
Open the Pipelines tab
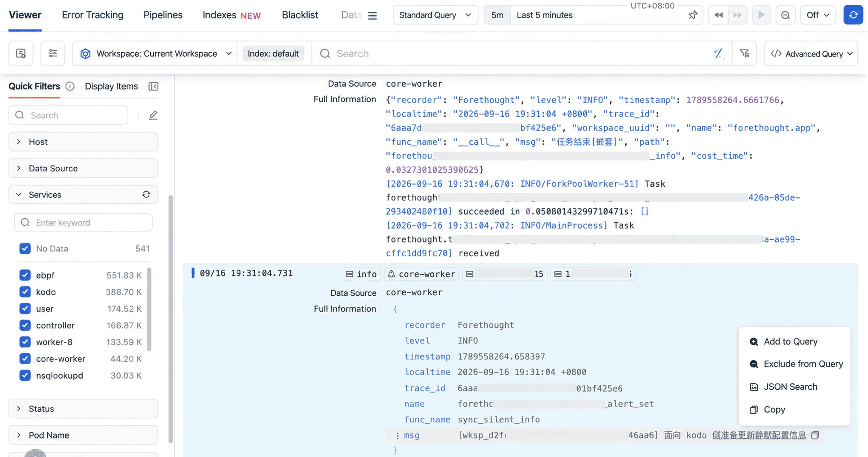[163, 15]
